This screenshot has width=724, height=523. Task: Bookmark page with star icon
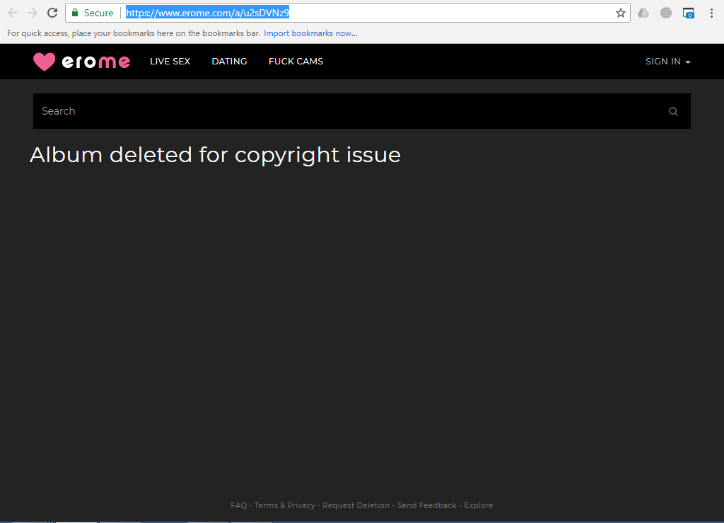(x=621, y=13)
